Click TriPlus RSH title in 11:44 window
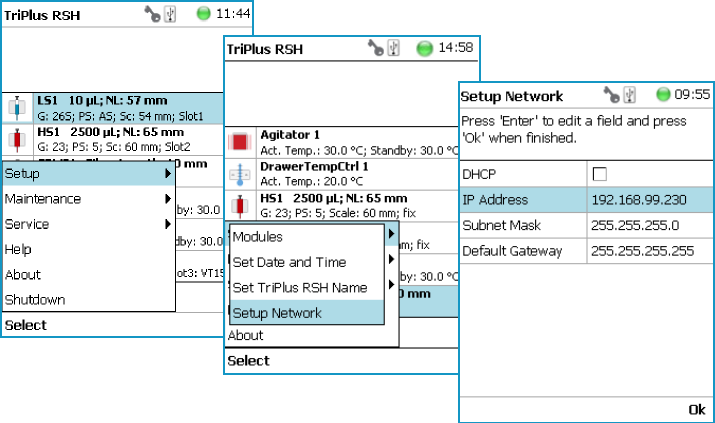This screenshot has height=423, width=715. click(42, 15)
